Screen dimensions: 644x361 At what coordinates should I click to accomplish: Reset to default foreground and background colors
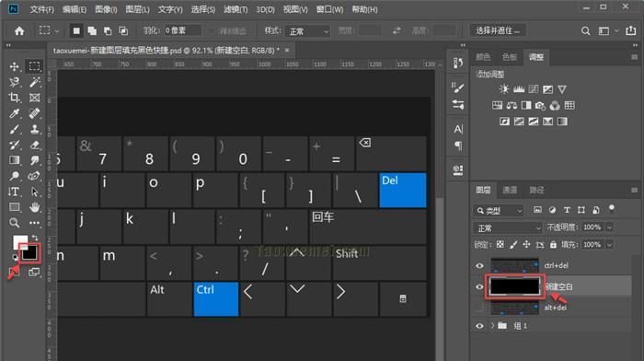(x=15, y=257)
